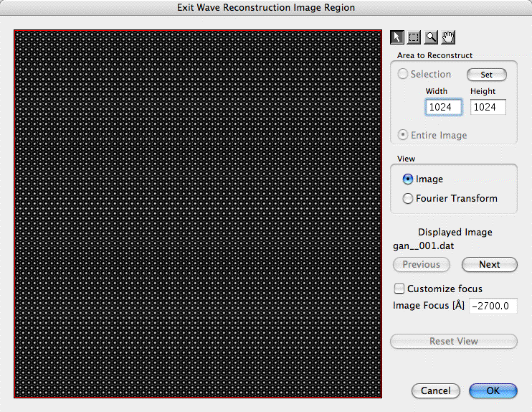Click the Set button
Viewport: 532px width, 412px height.
(487, 75)
